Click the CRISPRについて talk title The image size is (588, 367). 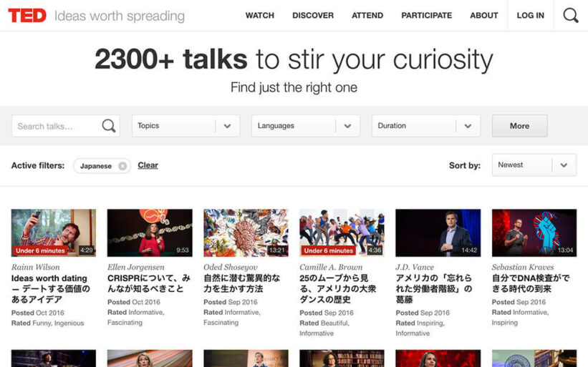tap(149, 283)
